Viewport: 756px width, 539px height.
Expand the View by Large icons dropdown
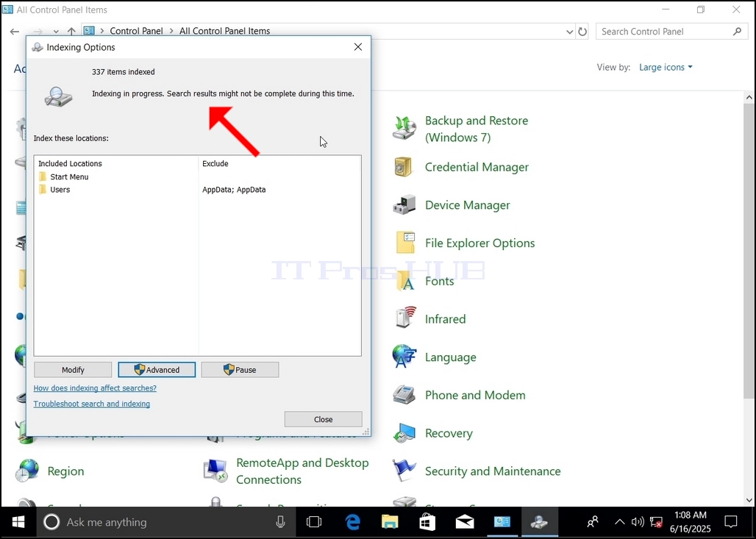[x=666, y=68]
